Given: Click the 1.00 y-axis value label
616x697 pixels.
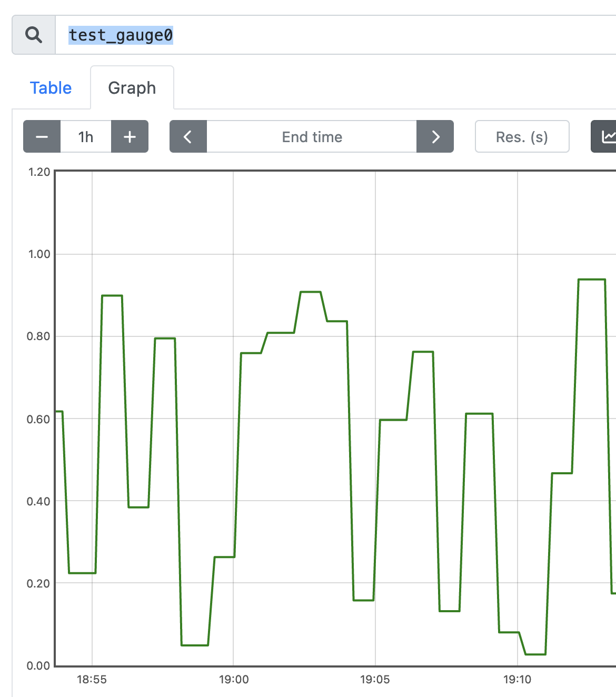Looking at the screenshot, I should [39, 254].
